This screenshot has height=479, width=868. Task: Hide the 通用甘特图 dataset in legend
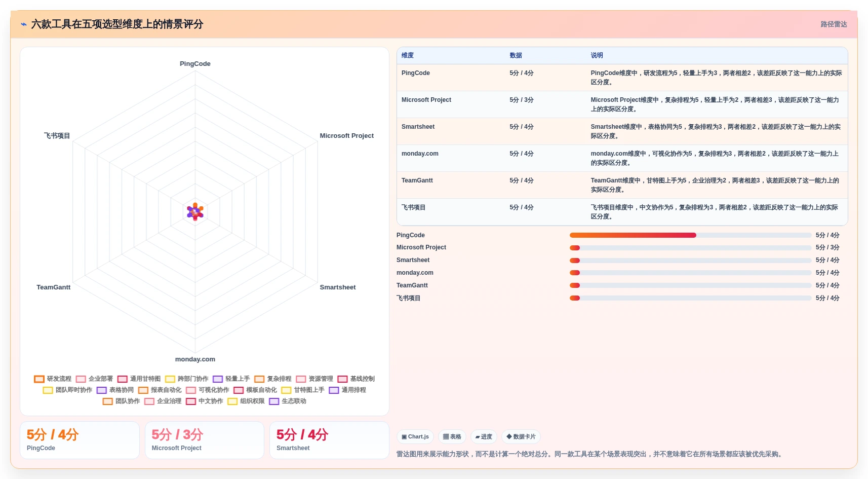(139, 379)
